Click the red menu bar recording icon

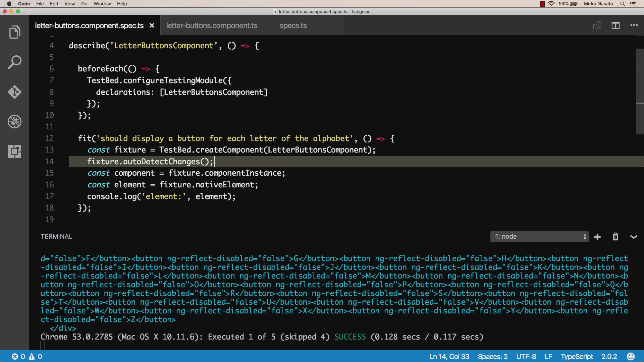pos(542,4)
